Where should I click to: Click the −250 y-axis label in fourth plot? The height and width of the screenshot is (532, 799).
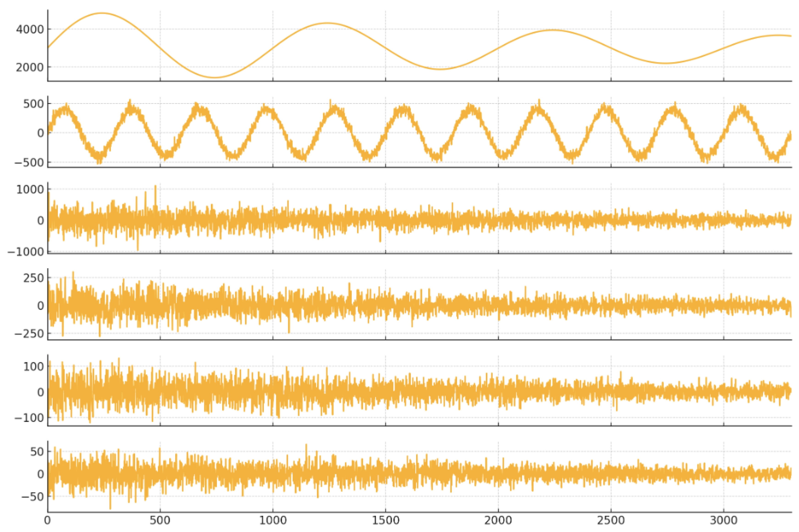(29, 334)
